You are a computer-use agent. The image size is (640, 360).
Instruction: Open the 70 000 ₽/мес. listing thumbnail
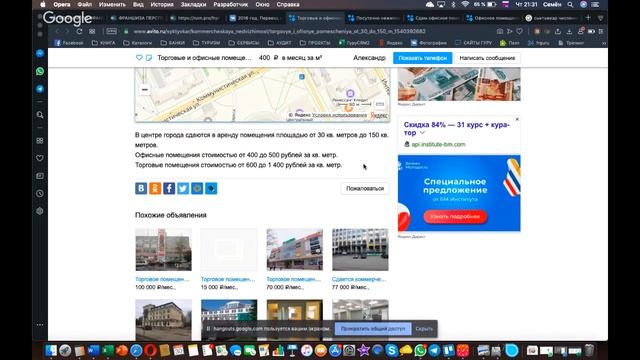[x=294, y=249]
